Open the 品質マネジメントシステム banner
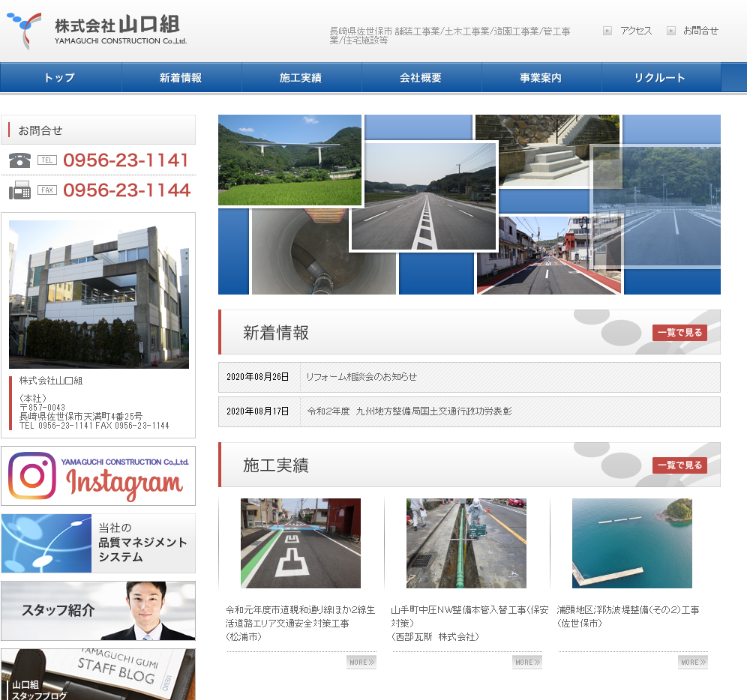The width and height of the screenshot is (747, 700). tap(98, 543)
